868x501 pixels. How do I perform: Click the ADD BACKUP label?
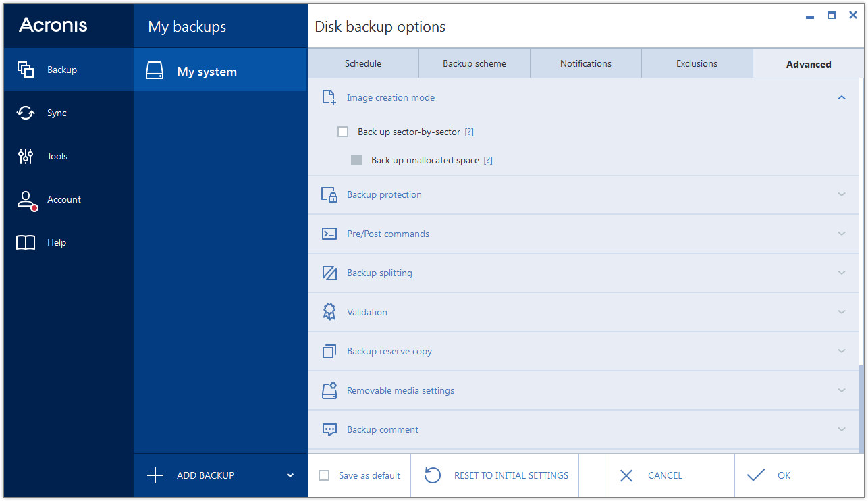205,475
